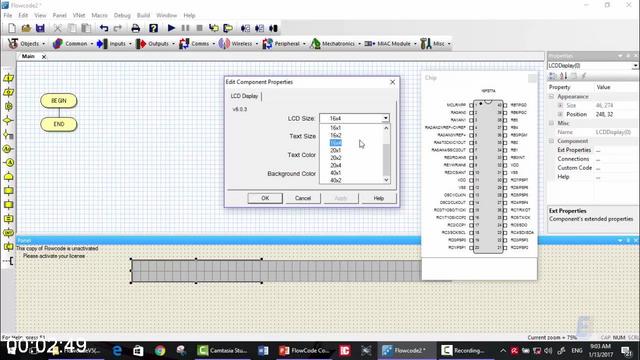640x360 pixels.
Task: Stop the simulation with the square icon
Action: point(199,28)
